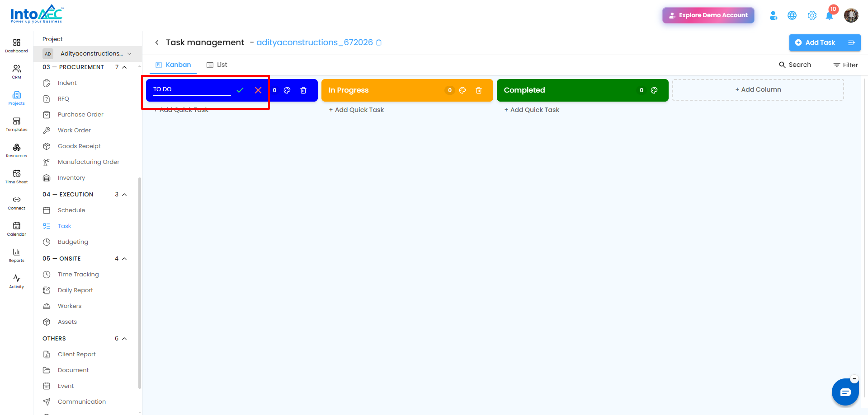The width and height of the screenshot is (868, 415).
Task: Open the Adityaconstructions project dropdown
Action: (x=88, y=54)
